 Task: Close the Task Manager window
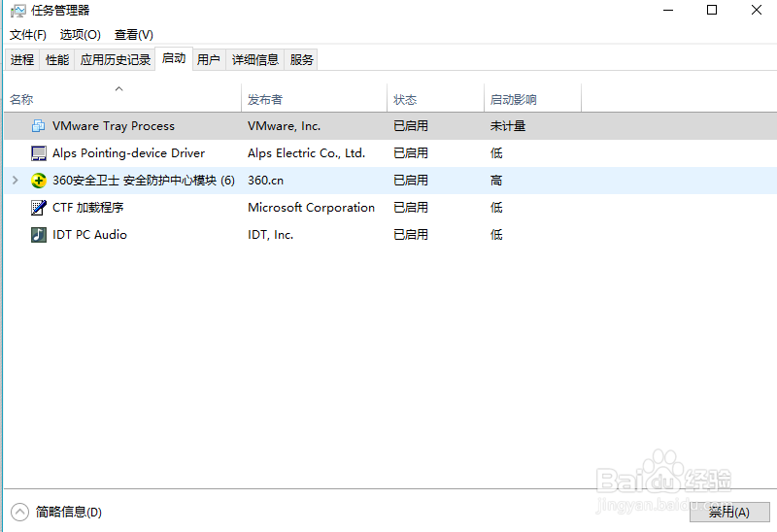click(x=757, y=10)
